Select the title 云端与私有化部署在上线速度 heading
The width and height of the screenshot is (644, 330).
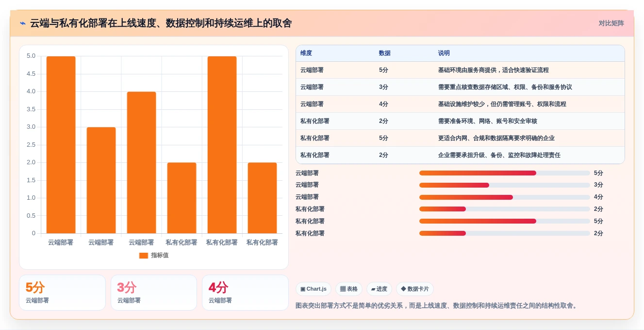[x=161, y=23]
